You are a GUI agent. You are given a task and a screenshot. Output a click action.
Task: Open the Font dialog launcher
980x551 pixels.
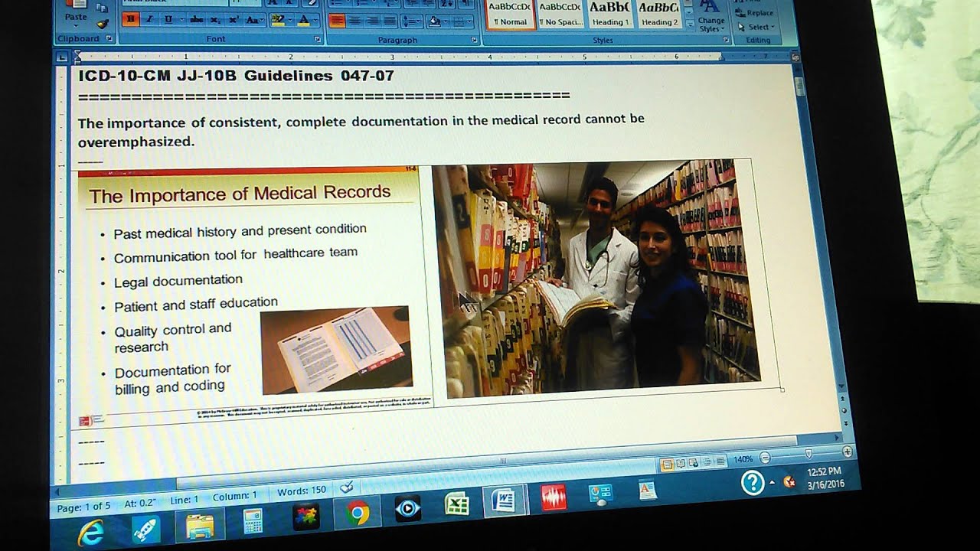click(317, 38)
